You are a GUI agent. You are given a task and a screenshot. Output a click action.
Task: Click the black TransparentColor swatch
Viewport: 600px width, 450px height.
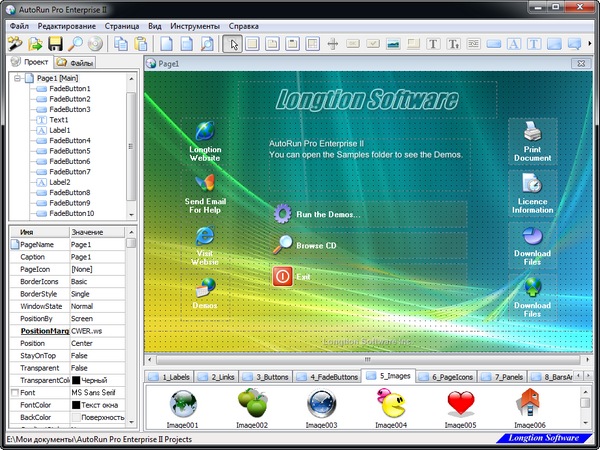click(x=75, y=380)
